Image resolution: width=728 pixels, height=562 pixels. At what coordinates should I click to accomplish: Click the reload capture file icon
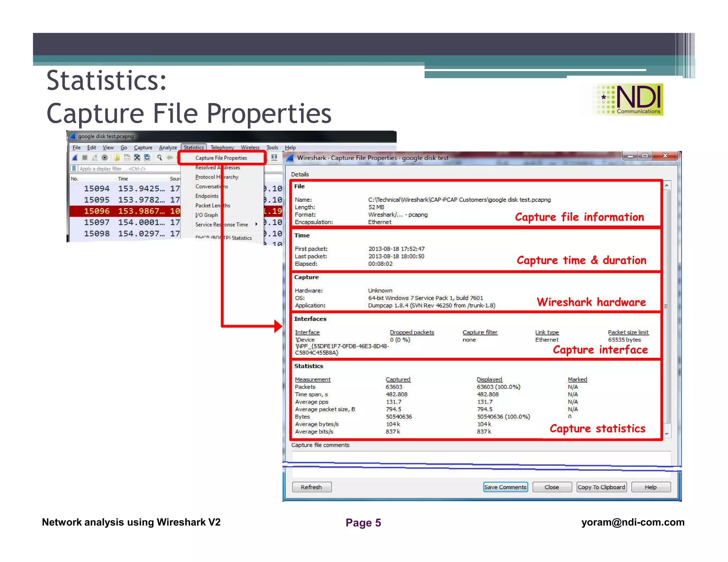point(147,158)
